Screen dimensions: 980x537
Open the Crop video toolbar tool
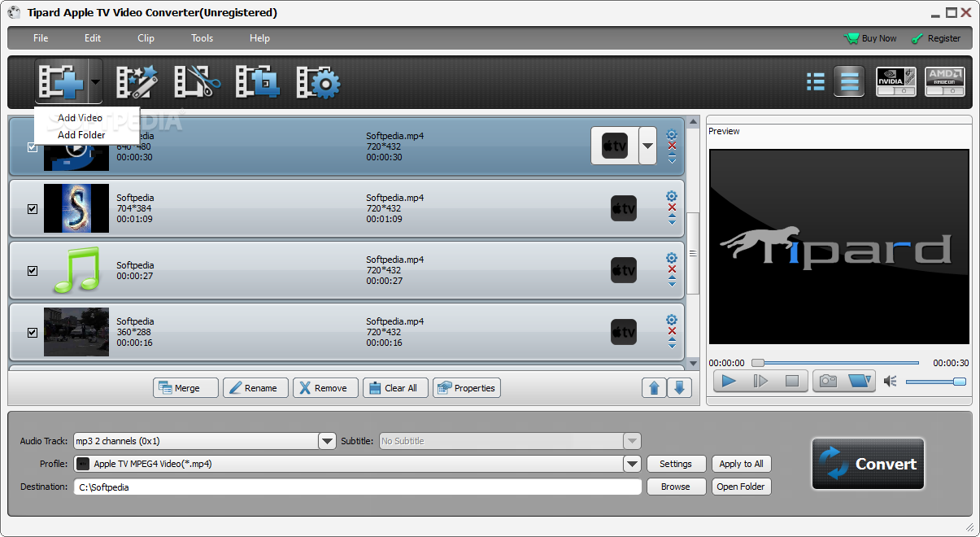click(258, 81)
